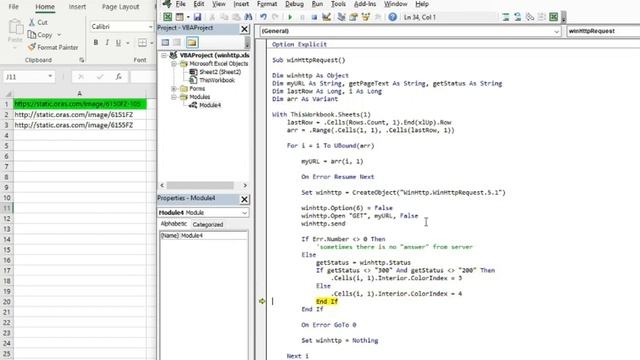Viewport: 640px width, 360px height.
Task: Open the Borders button in Font group
Action: (x=142, y=43)
